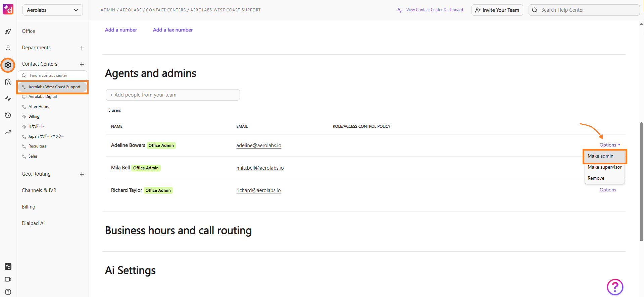This screenshot has width=644, height=297.
Task: Click the video camera icon at bottom
Action: [8, 279]
